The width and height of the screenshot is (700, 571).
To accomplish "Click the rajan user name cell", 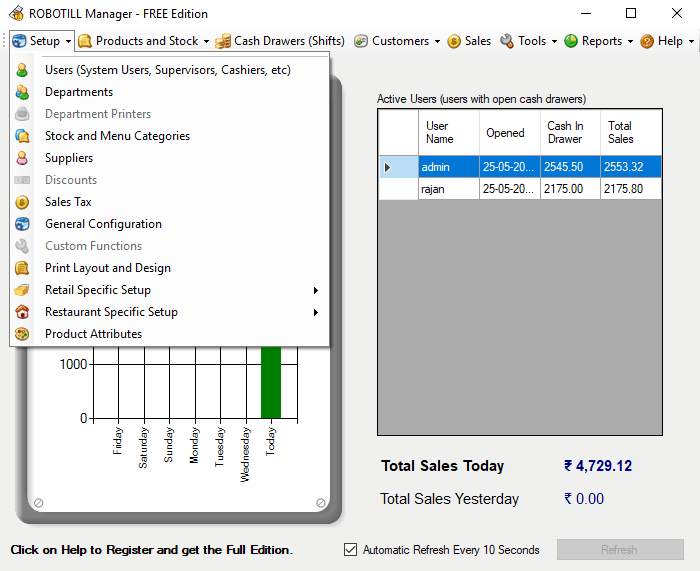I will [449, 189].
